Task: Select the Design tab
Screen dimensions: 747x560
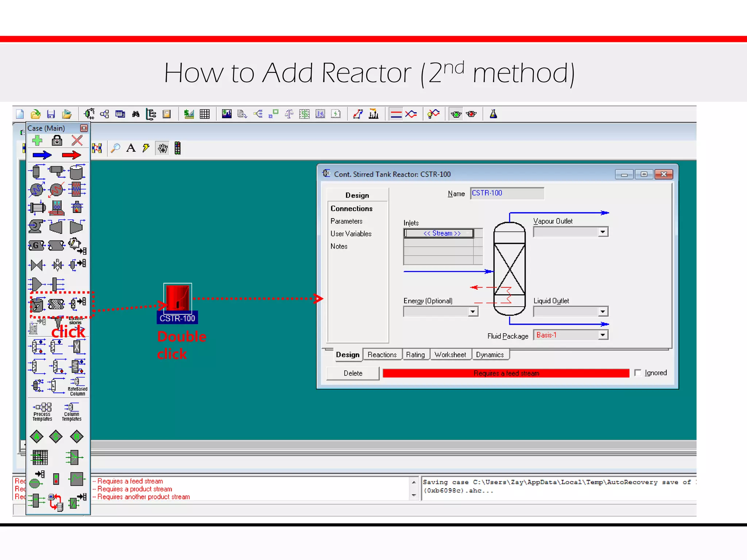Action: click(348, 355)
